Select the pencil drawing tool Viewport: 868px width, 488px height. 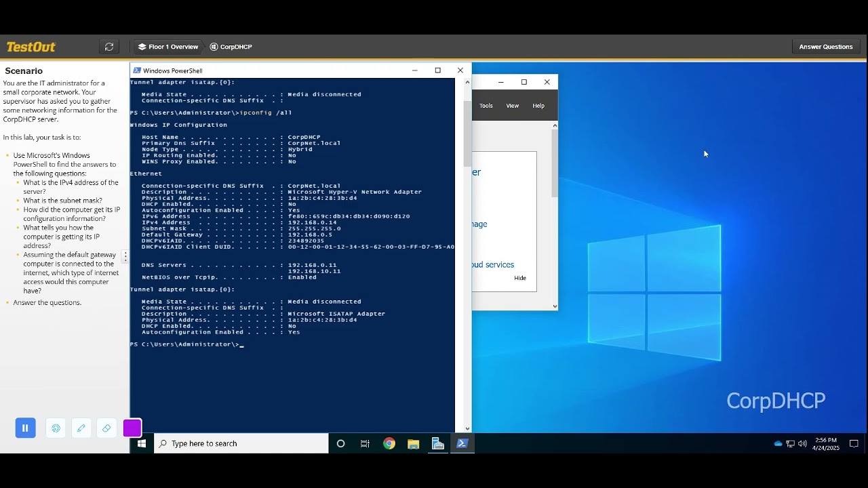81,428
